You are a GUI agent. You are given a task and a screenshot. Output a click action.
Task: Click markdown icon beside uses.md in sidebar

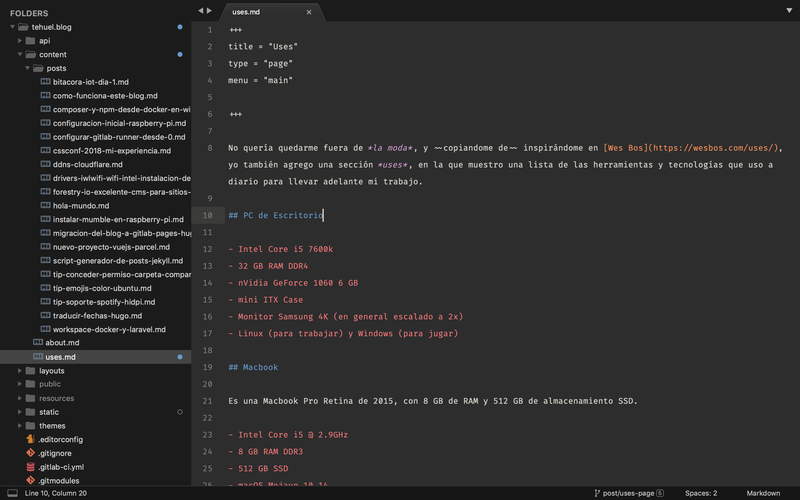coord(38,357)
